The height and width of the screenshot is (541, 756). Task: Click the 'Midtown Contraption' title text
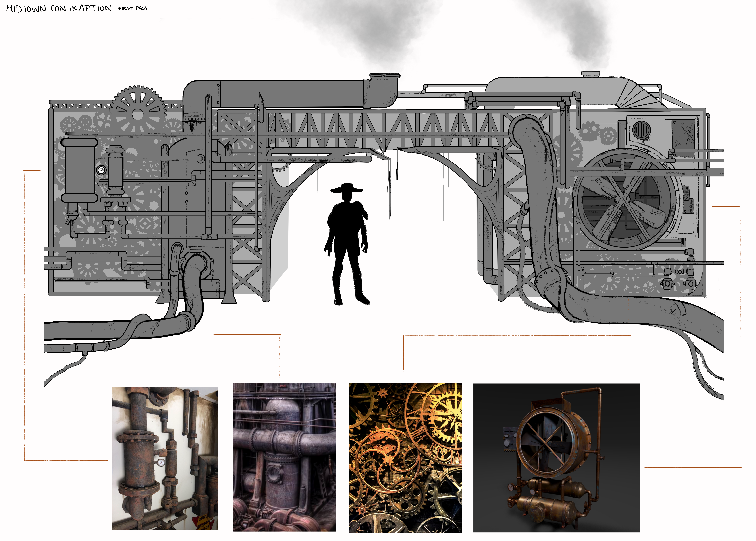tap(59, 8)
